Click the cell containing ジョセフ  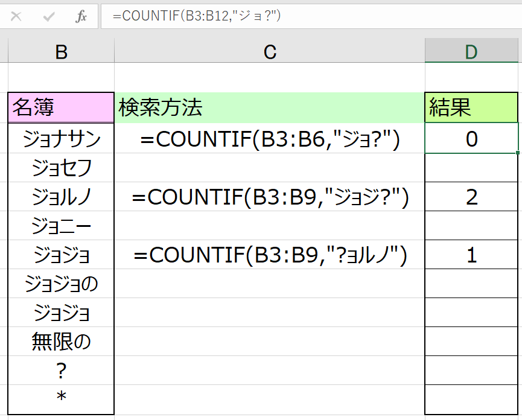pos(61,168)
